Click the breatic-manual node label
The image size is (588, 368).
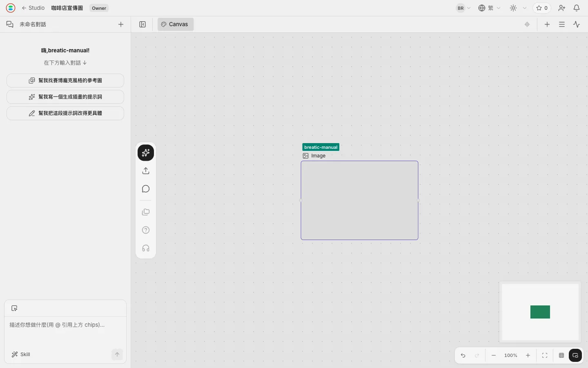click(x=321, y=147)
